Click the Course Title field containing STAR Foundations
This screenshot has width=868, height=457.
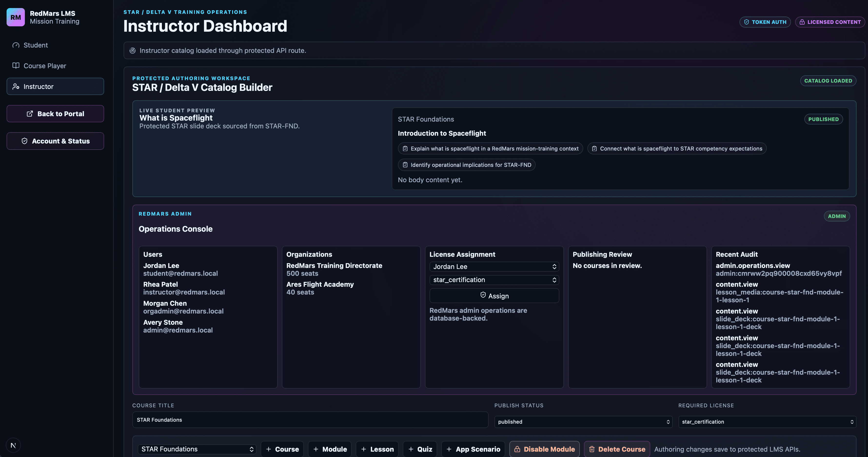click(310, 420)
